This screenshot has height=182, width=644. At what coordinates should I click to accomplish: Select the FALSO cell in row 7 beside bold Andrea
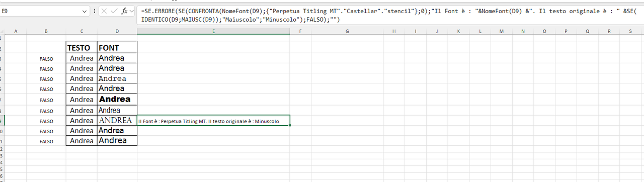pyautogui.click(x=46, y=100)
